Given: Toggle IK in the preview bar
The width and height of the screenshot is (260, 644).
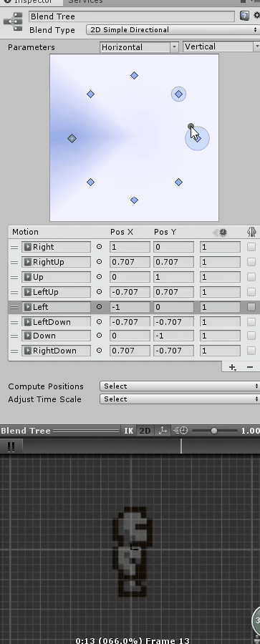Looking at the screenshot, I should point(129,431).
